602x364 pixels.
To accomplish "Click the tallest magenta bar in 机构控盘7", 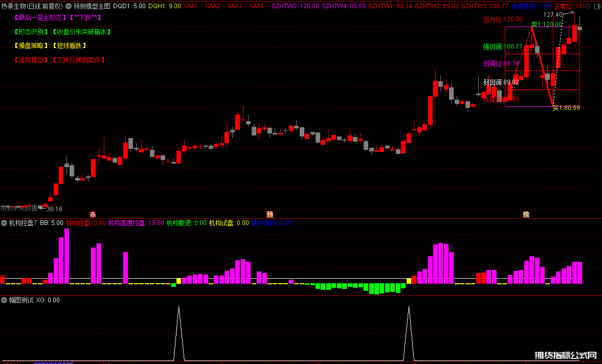I will 67,256.
